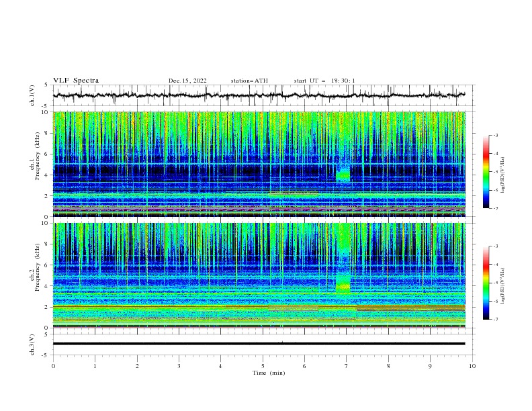Click the "station=ATH" header label
The image size is (532, 411).
[249, 81]
